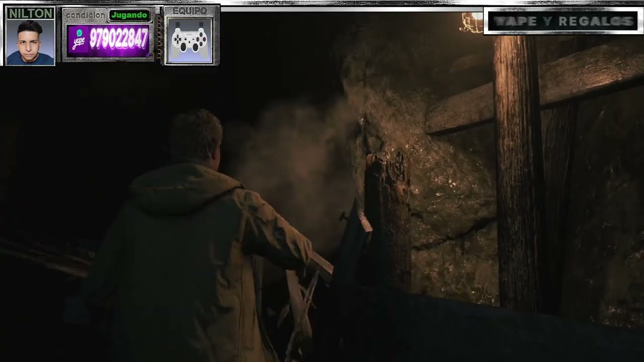This screenshot has width=644, height=362.
Task: Click the Yape logo icon
Action: pyautogui.click(x=78, y=41)
